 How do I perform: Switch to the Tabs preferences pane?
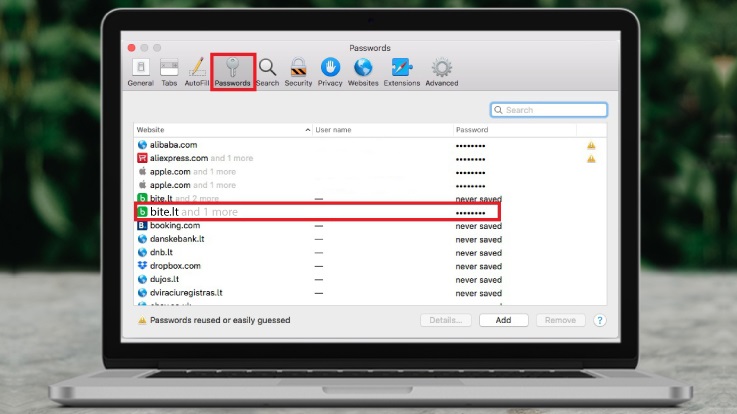169,71
